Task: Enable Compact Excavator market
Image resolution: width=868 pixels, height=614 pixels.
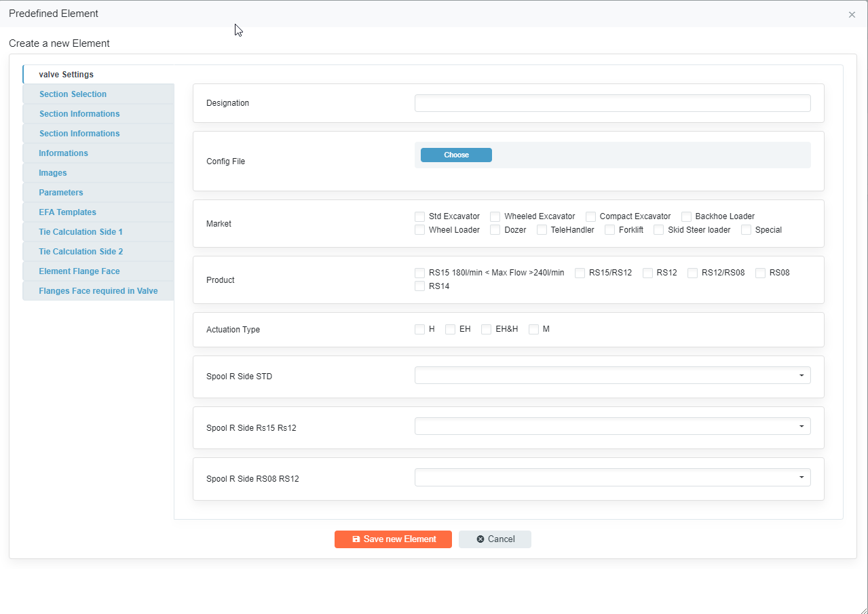Action: tap(590, 216)
